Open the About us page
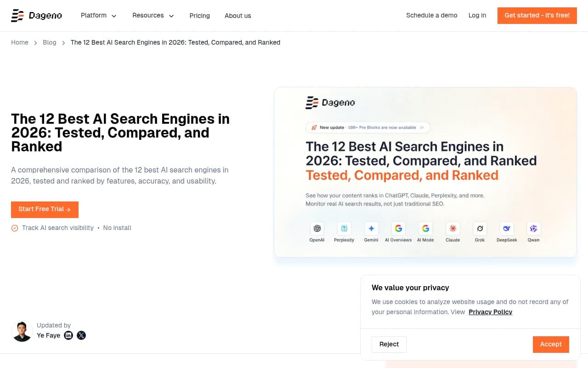Image resolution: width=588 pixels, height=368 pixels. 238,16
